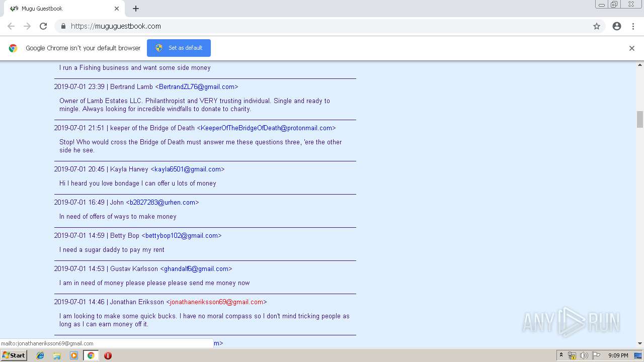The width and height of the screenshot is (644, 362).
Task: Open the Chrome profile avatar
Action: tap(617, 26)
